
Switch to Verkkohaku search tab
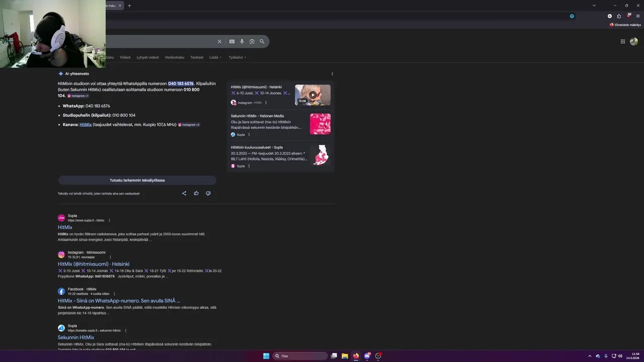click(x=175, y=57)
